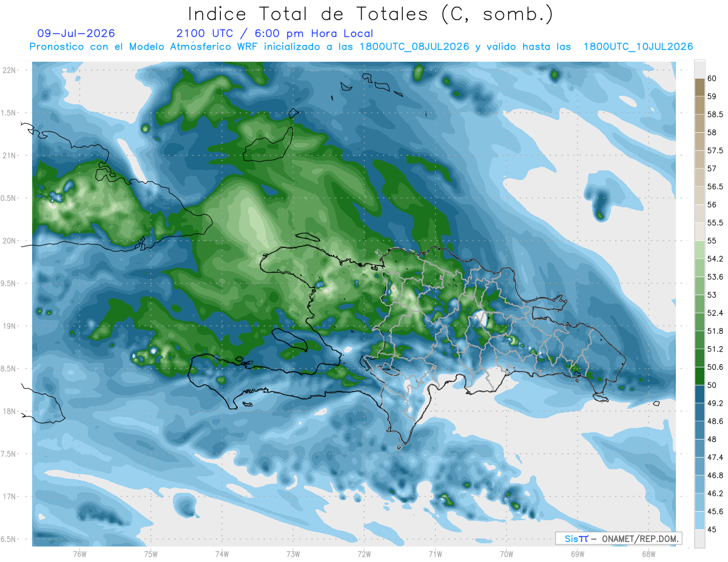Click the longitude label '68W'
The width and height of the screenshot is (728, 562).
[x=649, y=554]
